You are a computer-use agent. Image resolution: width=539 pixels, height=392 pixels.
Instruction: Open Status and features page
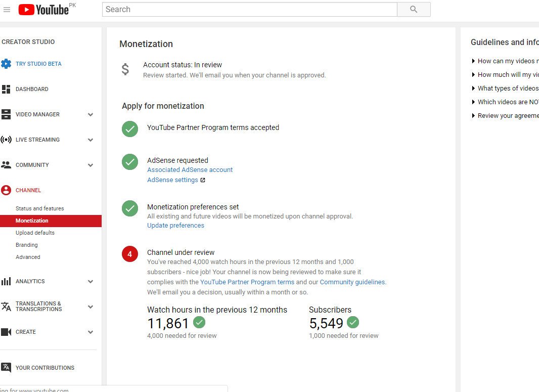pyautogui.click(x=39, y=208)
